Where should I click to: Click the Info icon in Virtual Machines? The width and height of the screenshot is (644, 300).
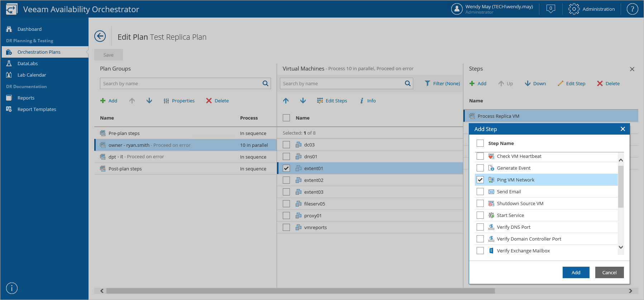(362, 101)
